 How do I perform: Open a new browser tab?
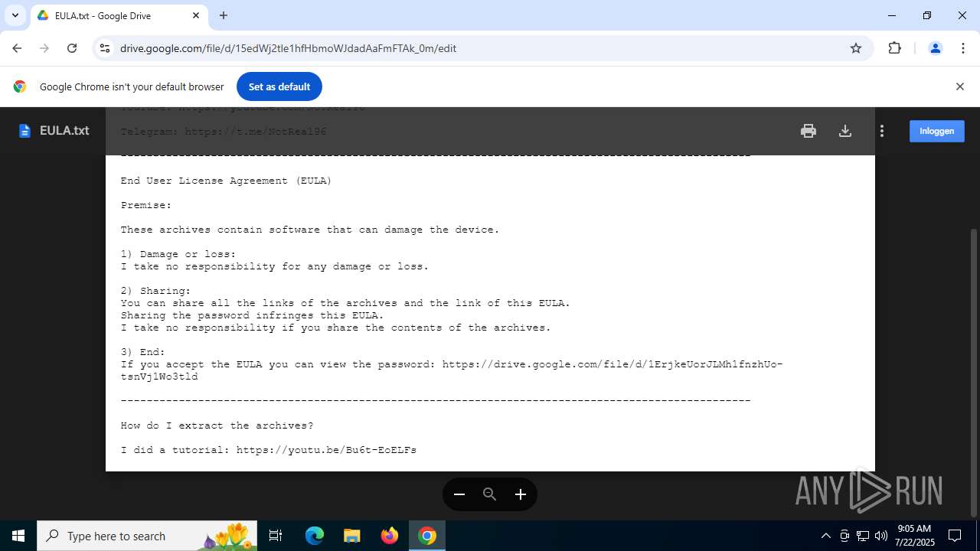coord(224,15)
